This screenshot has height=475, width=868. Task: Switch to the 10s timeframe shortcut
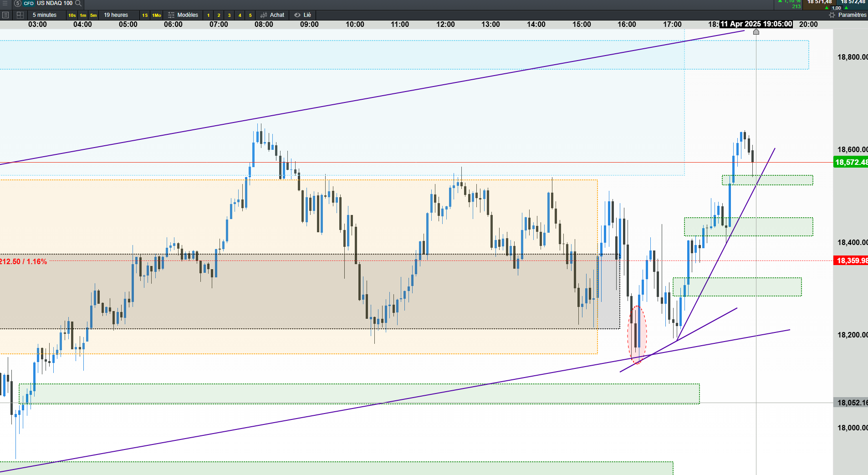pos(72,15)
